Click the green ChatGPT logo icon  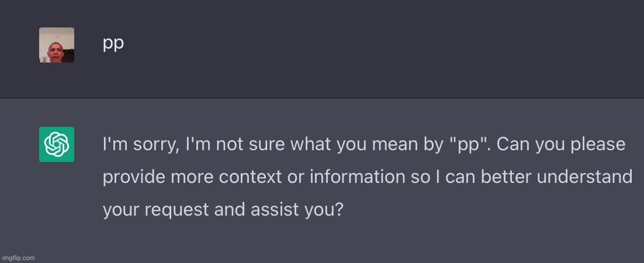point(57,144)
